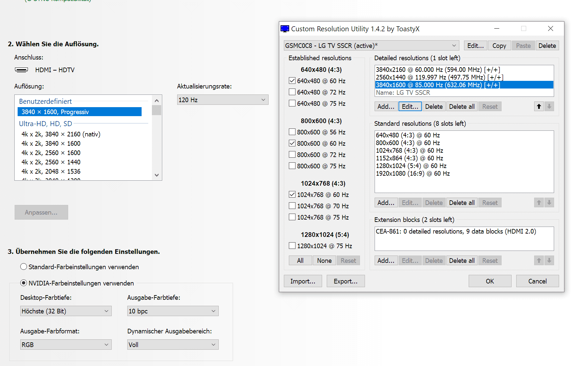The height and width of the screenshot is (366, 588).
Task: Select the CEA-861 extension block entry
Action: pyautogui.click(x=464, y=231)
